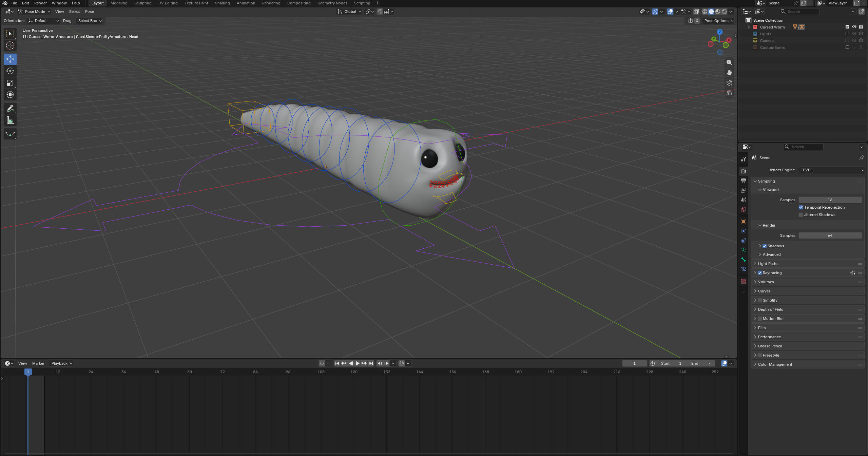Adjust the Render Samples slider 64
This screenshot has width=868, height=456.
[x=830, y=235]
